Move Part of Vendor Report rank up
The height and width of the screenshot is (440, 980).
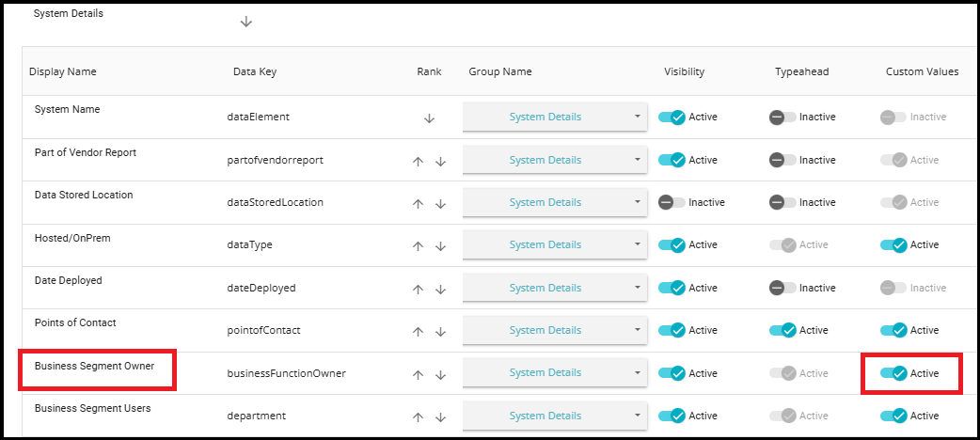(419, 161)
